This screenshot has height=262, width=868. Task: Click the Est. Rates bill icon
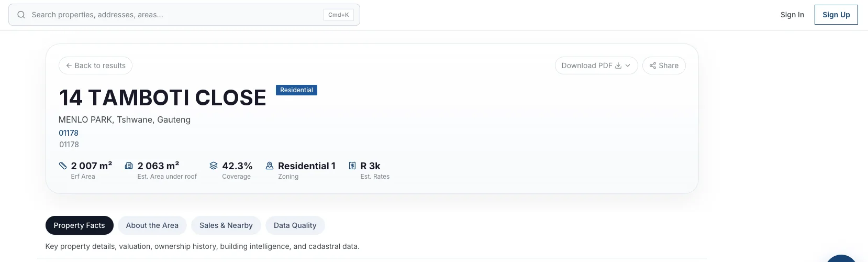tap(352, 166)
